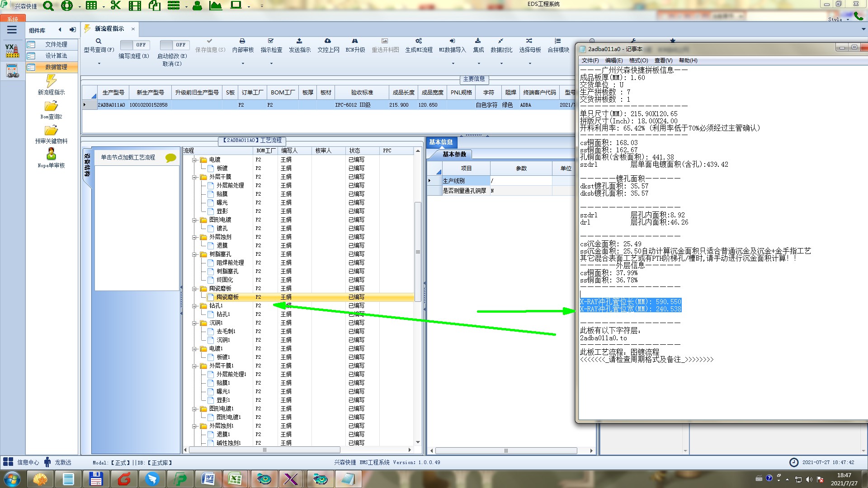Collapse the 陶瓷磨板 folder node
This screenshot has height=488, width=868.
click(194, 289)
